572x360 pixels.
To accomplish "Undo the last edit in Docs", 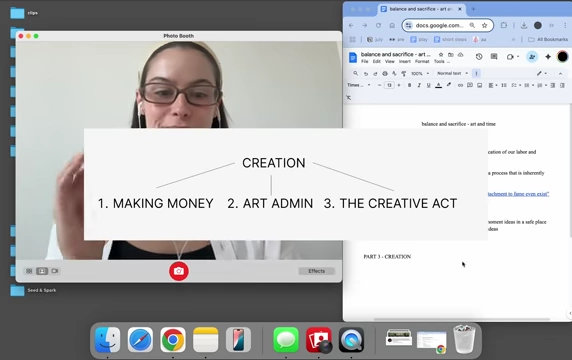I will 366,74.
